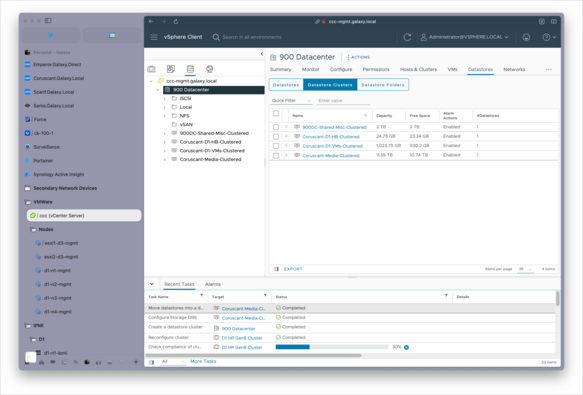Switch to the Monitor tab
This screenshot has height=395, width=583.
click(x=310, y=70)
